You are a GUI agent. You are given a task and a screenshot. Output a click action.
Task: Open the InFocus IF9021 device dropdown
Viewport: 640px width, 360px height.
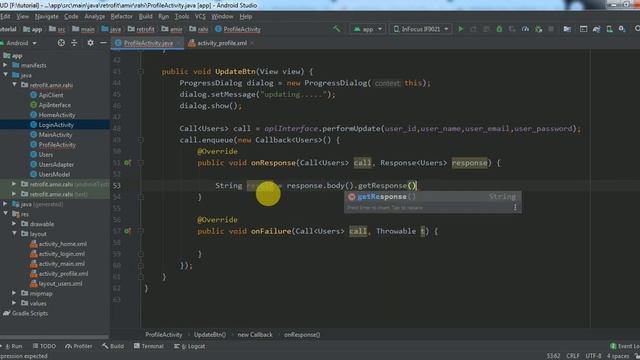tap(420, 29)
